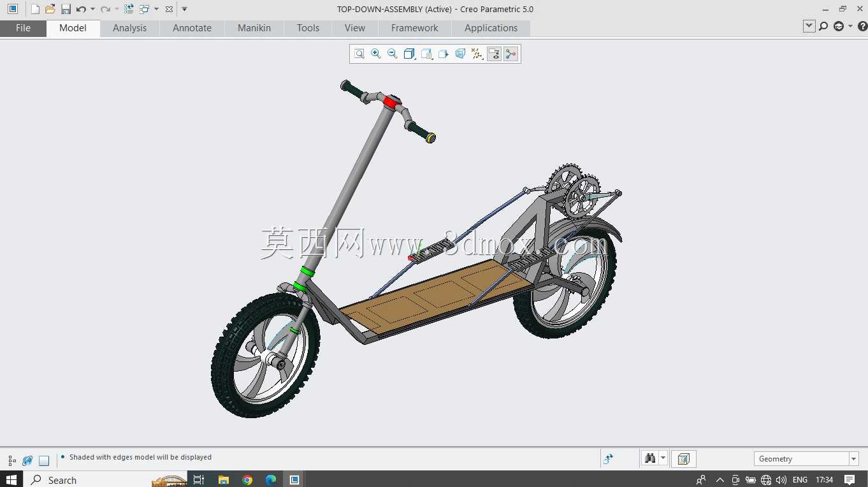
Task: Open the Display Style cube dropdown
Action: click(x=410, y=54)
